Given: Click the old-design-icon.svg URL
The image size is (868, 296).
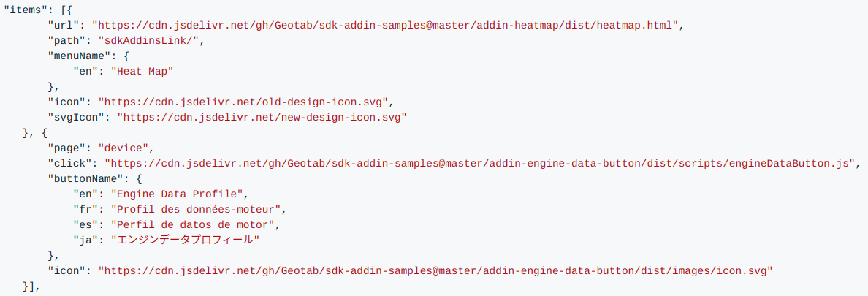Looking at the screenshot, I should click(246, 102).
